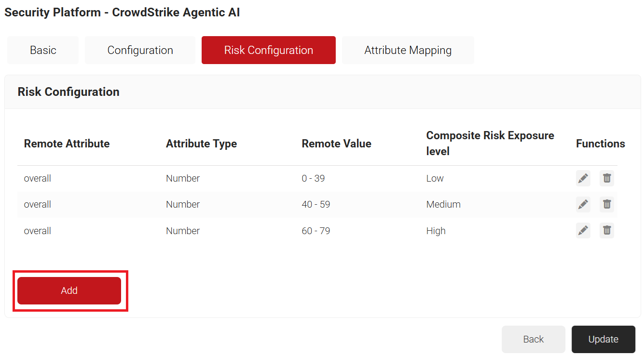The image size is (644, 356).
Task: Delete the 60 - 79 High risk row
Action: [x=607, y=231]
